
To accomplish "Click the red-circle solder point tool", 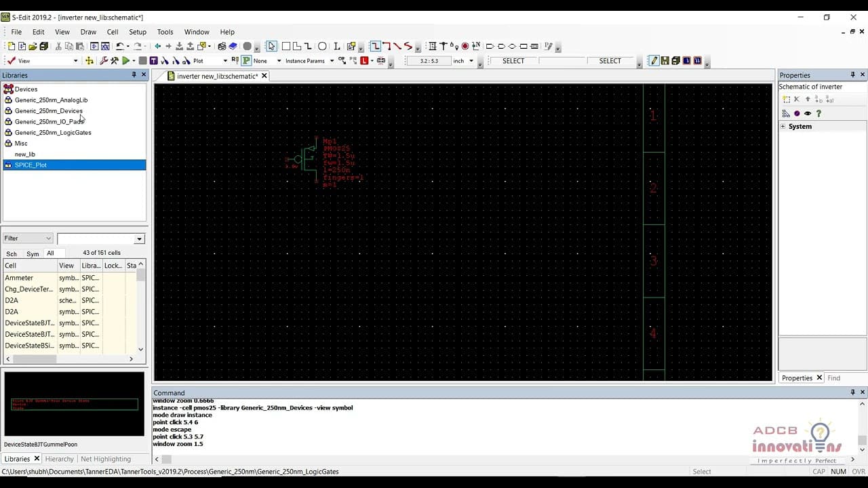I will (x=465, y=46).
